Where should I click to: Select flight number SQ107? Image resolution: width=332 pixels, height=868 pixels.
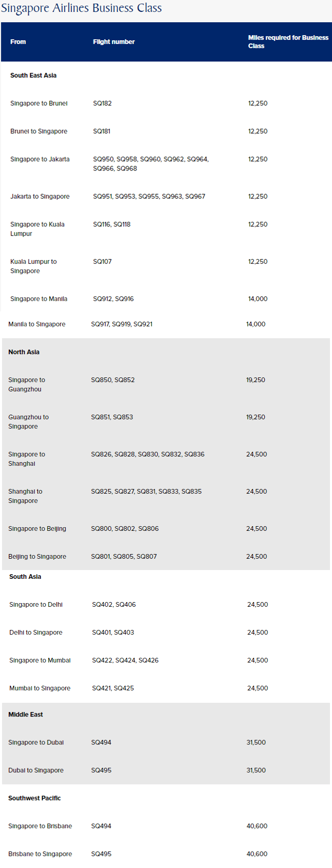tap(102, 261)
